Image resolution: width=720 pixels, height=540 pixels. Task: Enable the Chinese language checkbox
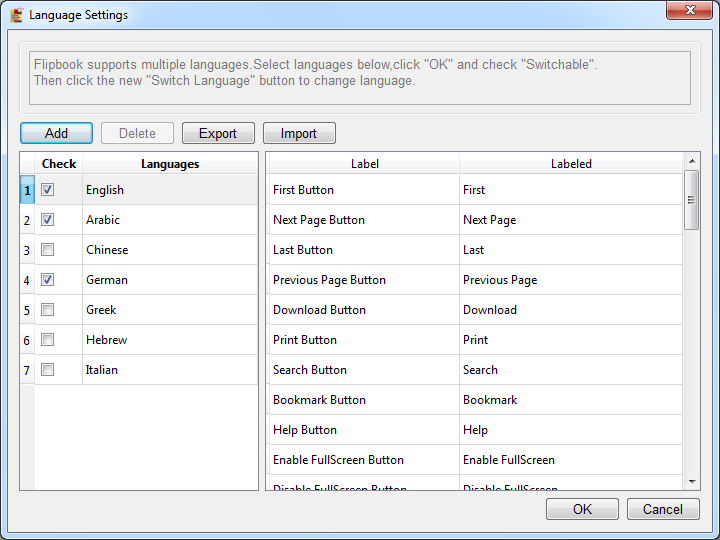pos(48,250)
